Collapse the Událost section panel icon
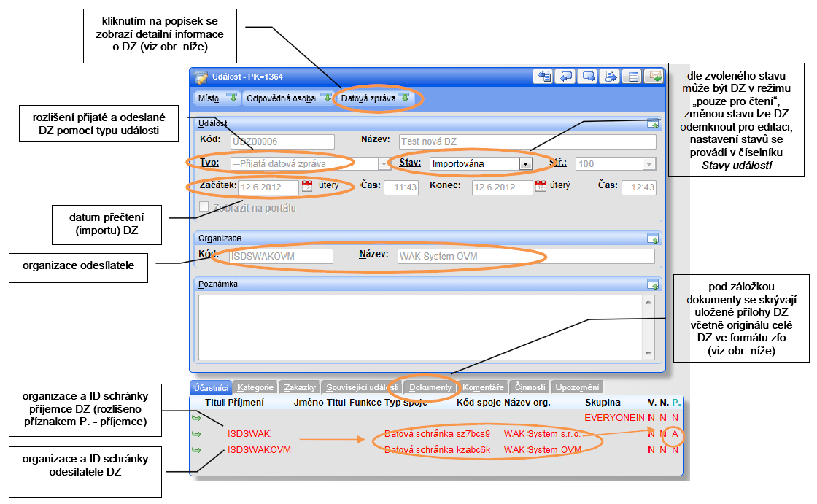Screen dimensions: 817x504 652,124
